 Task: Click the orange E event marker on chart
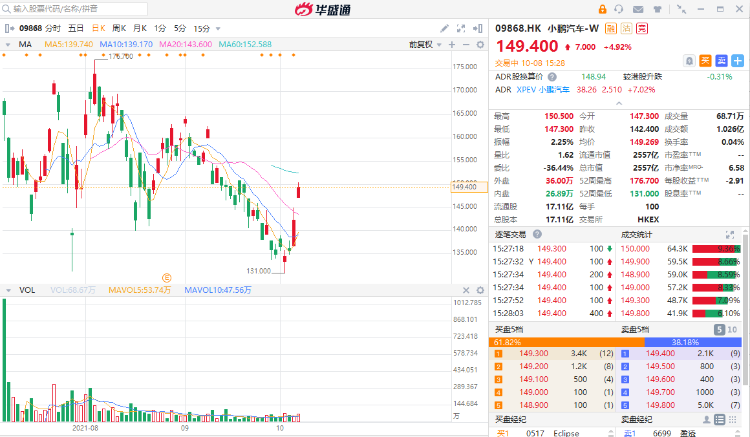(166, 277)
